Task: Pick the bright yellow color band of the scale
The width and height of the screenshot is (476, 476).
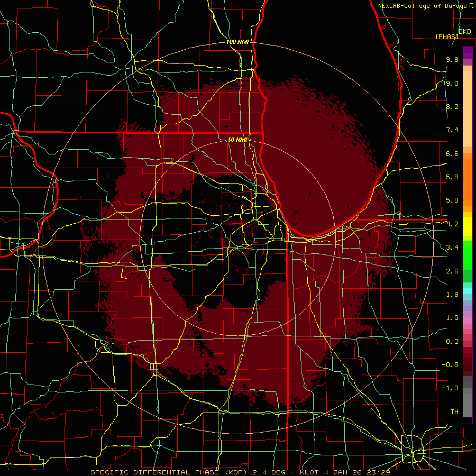Action: 467,226
